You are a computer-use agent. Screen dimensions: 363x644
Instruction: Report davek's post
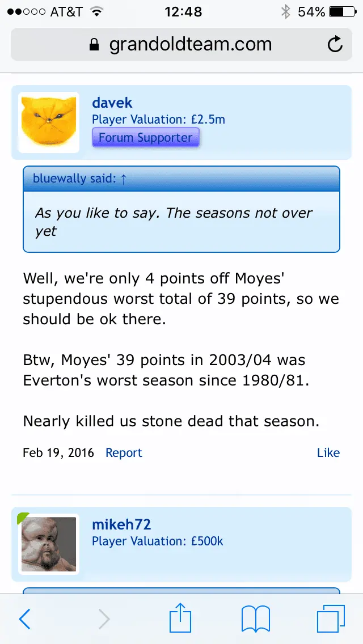pos(124,452)
